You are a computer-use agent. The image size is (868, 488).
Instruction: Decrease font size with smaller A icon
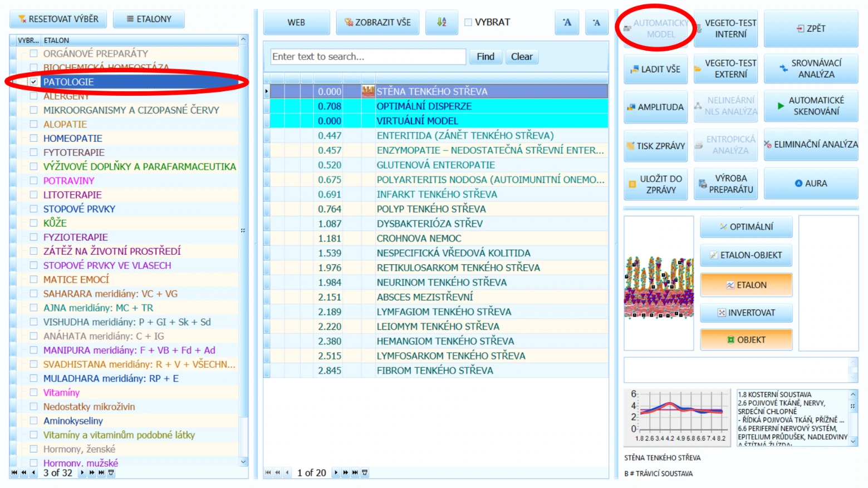(x=596, y=22)
